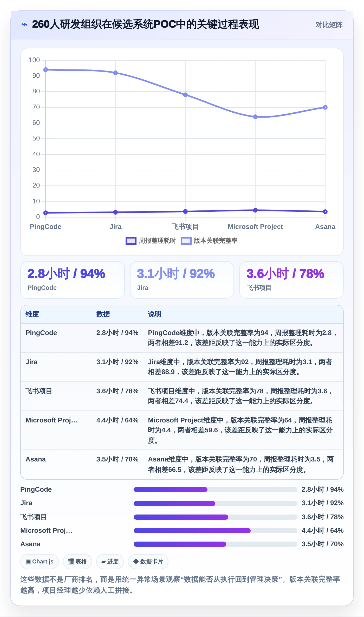Click the PingCode point on the upper line
The image size is (364, 617).
point(45,70)
